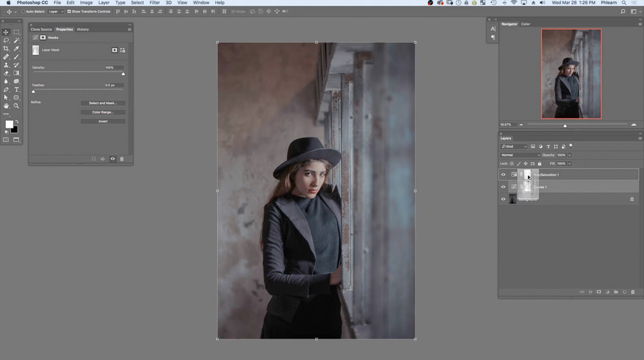Hide the Background layer
Screen dimensions: 644x360
pyautogui.click(x=503, y=199)
